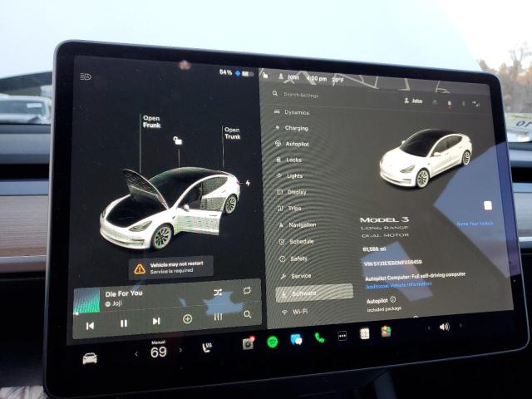Screen dimensions: 532x399
Task: Open the Toybox arcade app
Action: click(386, 332)
